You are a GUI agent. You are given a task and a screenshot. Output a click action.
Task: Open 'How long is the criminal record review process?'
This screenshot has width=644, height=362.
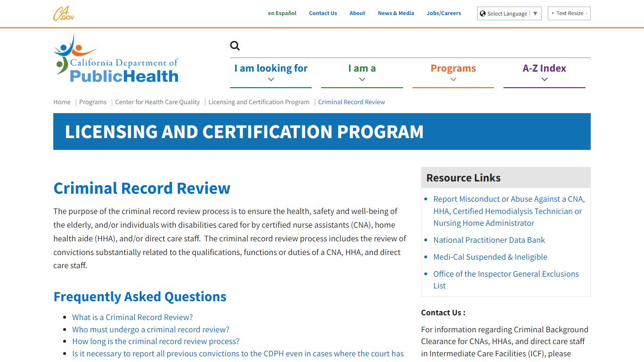[x=156, y=341]
